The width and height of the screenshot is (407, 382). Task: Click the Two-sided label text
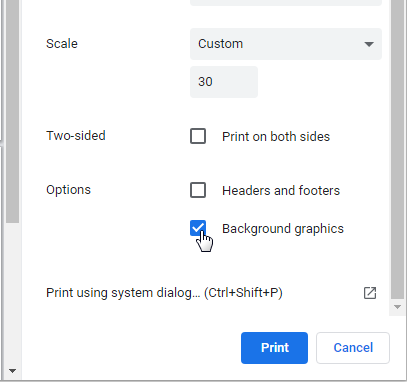tap(76, 136)
